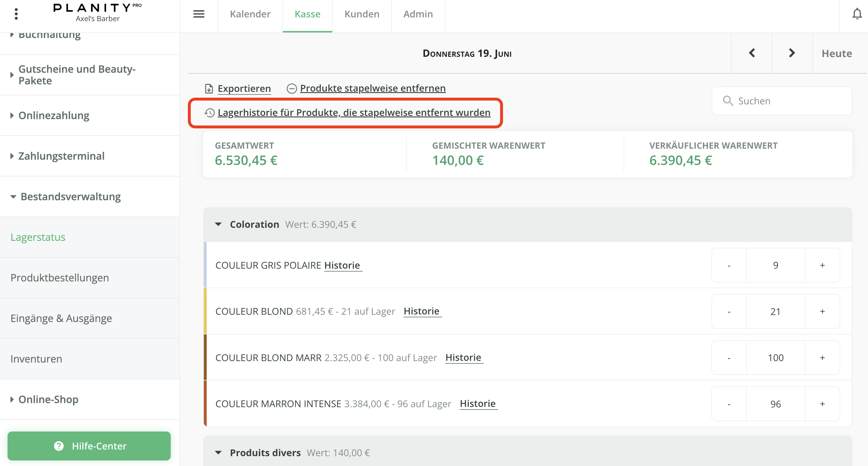Open Historie link for COULEUR BLOND MARR

(463, 358)
